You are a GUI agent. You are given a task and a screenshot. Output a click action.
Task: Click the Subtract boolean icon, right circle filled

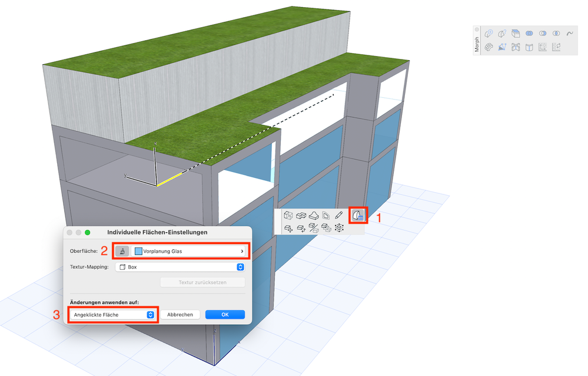click(x=543, y=34)
